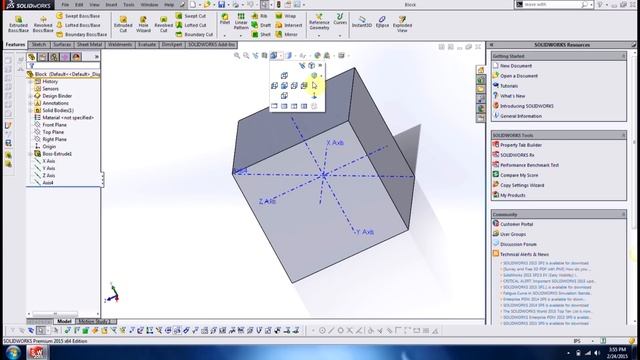Select the Shell feature tool
This screenshot has height=360, width=640.
tap(261, 34)
